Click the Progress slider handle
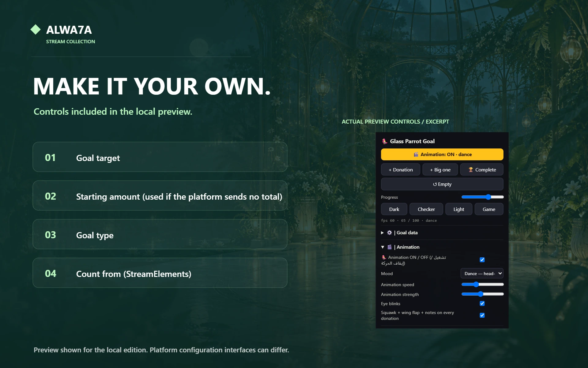 (488, 197)
